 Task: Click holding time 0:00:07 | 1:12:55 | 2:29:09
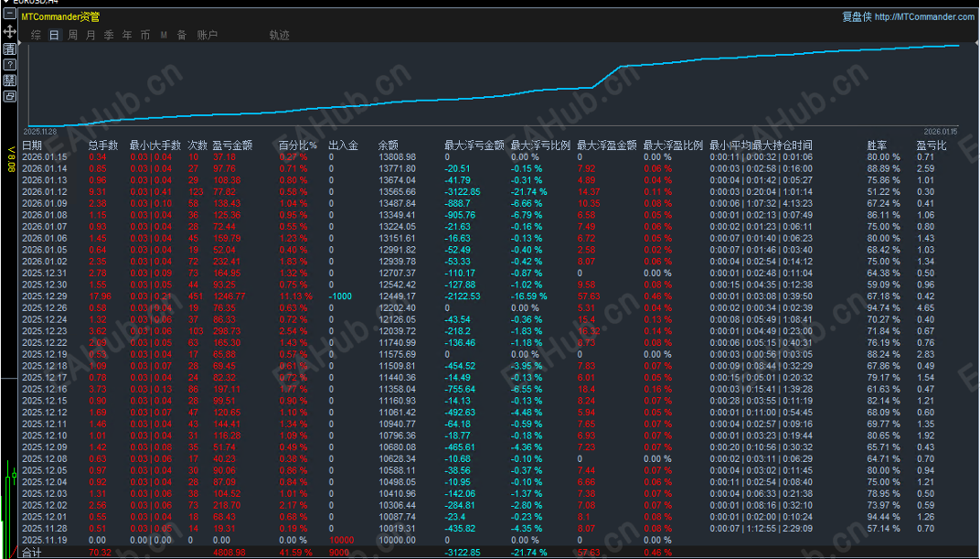pyautogui.click(x=761, y=529)
